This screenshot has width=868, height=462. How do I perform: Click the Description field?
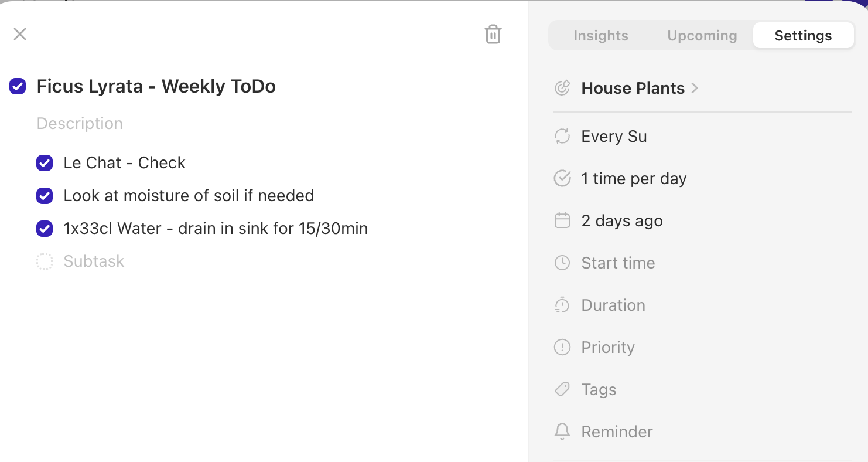tap(80, 124)
